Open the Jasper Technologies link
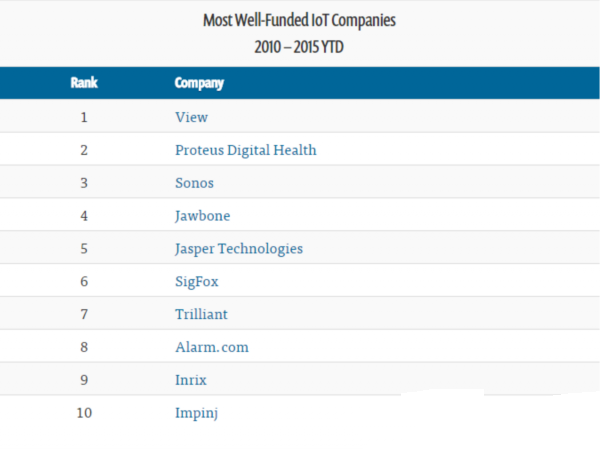Image resolution: width=600 pixels, height=450 pixels. [x=238, y=248]
